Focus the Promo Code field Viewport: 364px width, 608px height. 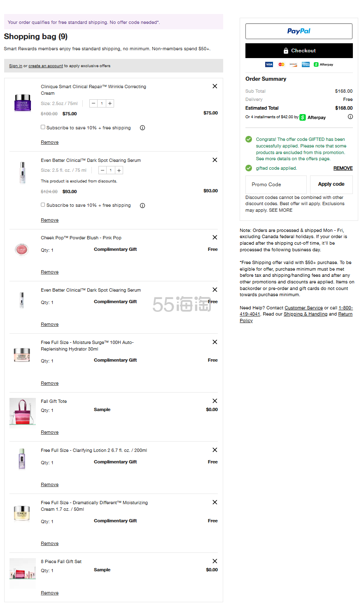coord(276,185)
